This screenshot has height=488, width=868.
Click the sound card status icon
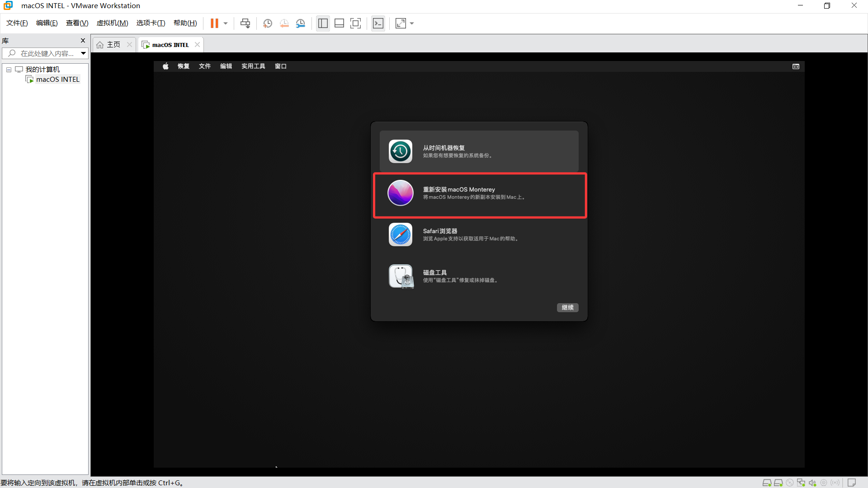pos(812,483)
